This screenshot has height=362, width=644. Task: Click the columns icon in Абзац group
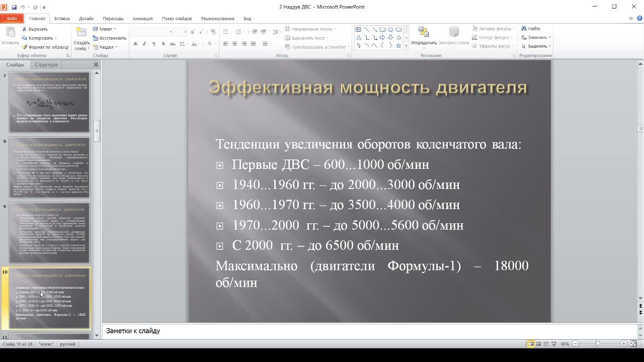click(x=265, y=44)
